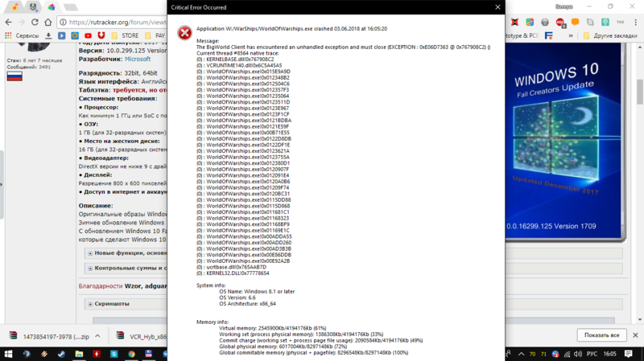
Task: Switch input language via РУС indicator
Action: point(592,354)
